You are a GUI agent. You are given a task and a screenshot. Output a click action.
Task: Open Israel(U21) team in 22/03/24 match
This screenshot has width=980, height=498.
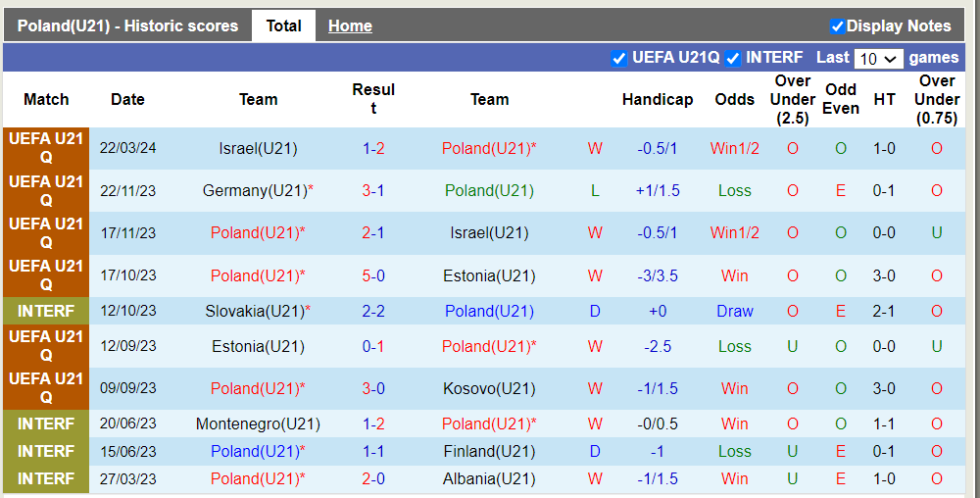click(258, 149)
